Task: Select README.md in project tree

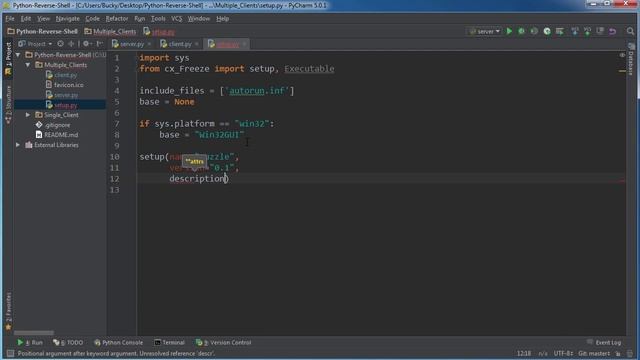Action: click(x=61, y=135)
